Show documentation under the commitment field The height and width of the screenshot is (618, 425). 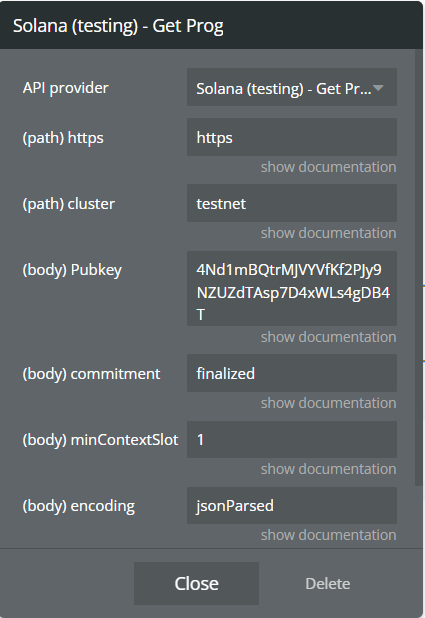coord(328,403)
